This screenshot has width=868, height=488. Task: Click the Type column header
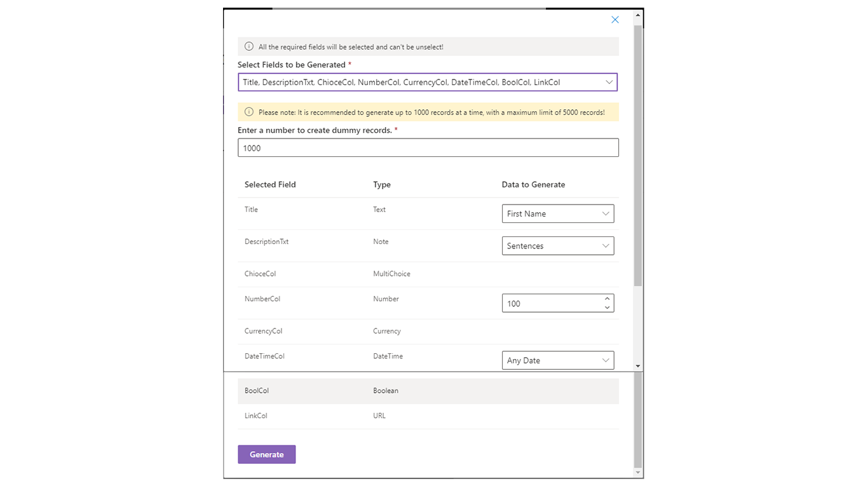tap(382, 184)
